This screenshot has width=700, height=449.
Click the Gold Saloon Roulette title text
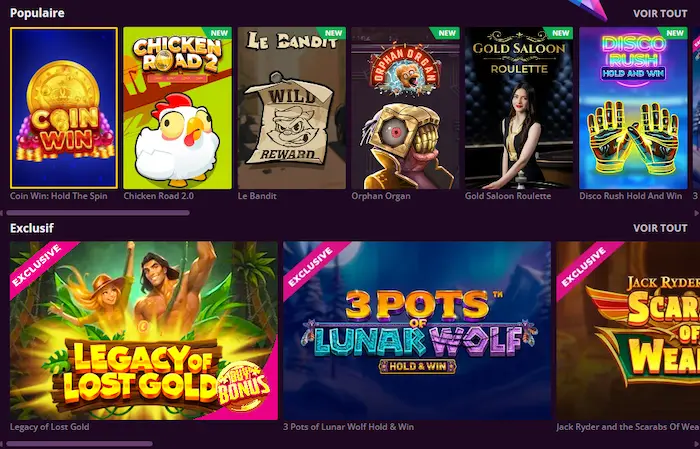coord(508,196)
